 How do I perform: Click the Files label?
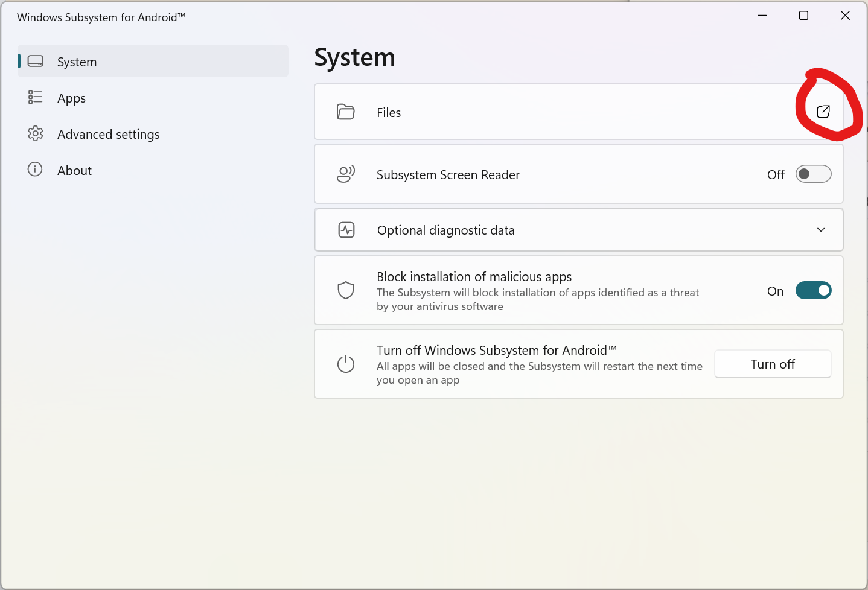pos(389,113)
